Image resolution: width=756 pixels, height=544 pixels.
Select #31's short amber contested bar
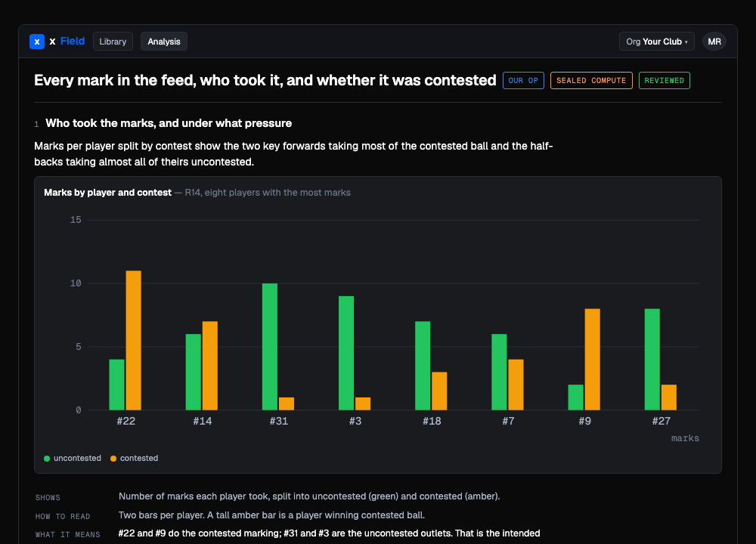[287, 403]
